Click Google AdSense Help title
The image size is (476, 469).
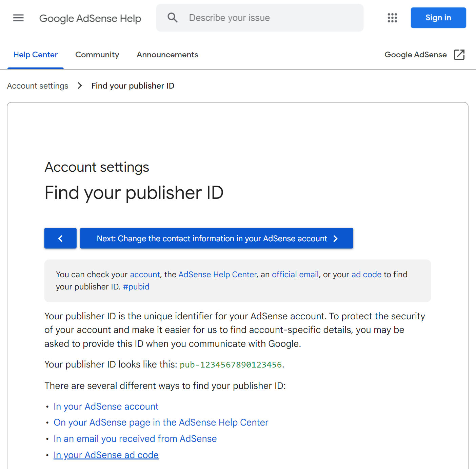[x=90, y=18]
